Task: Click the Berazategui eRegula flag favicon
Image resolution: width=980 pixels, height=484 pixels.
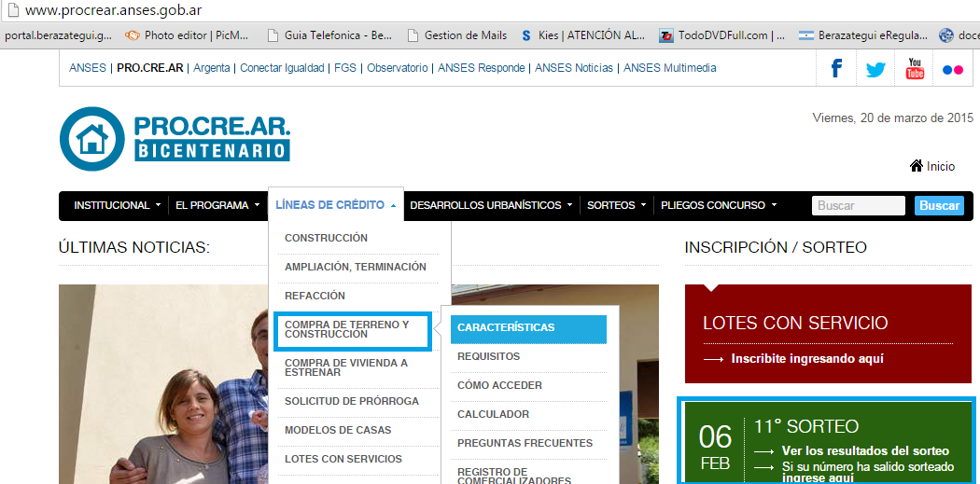Action: click(806, 35)
